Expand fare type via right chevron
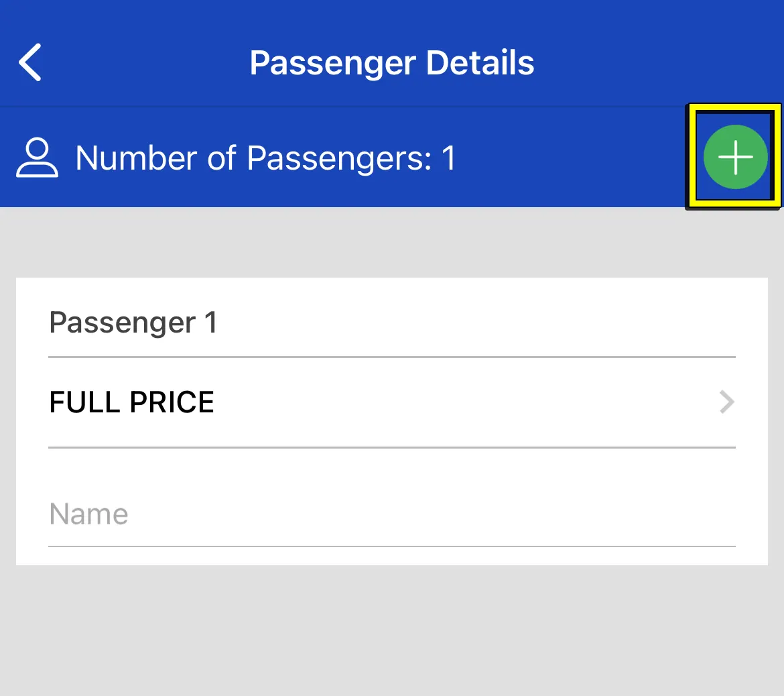Viewport: 784px width, 696px height. [x=726, y=402]
